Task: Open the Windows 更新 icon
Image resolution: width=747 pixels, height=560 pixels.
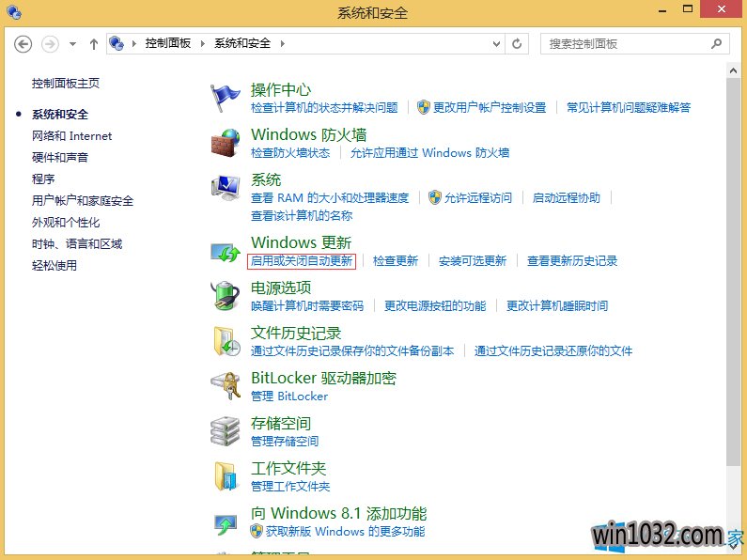Action: point(226,251)
